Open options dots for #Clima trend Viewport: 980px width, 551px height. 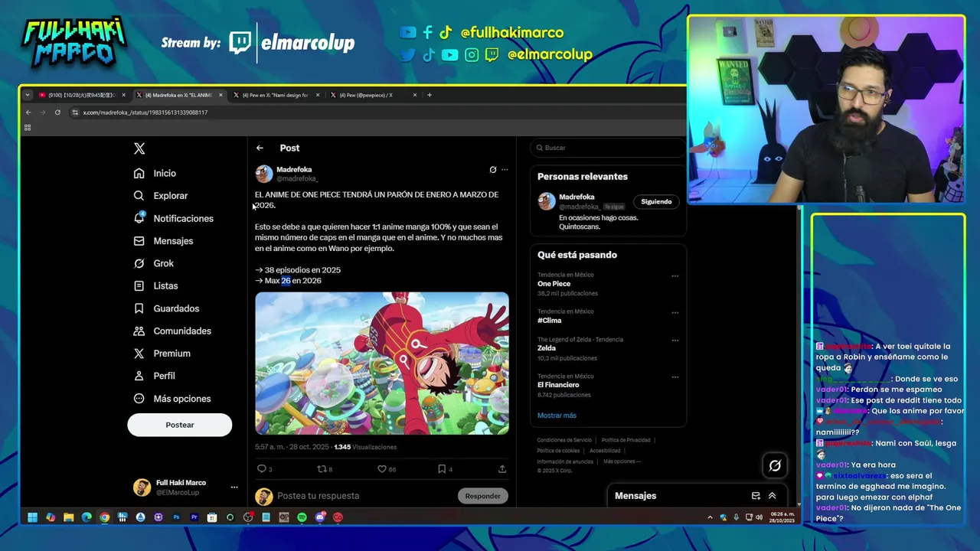click(x=675, y=313)
